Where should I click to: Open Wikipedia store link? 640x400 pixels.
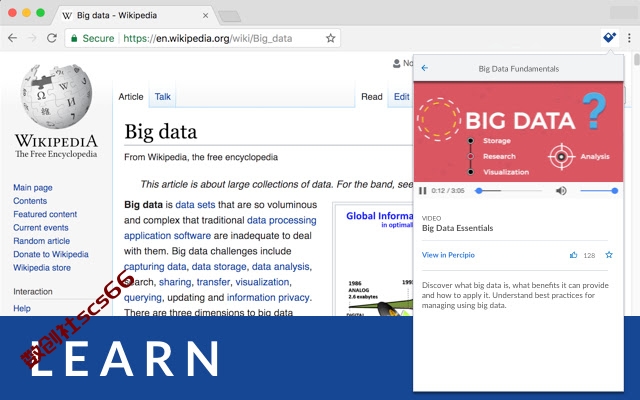[42, 268]
